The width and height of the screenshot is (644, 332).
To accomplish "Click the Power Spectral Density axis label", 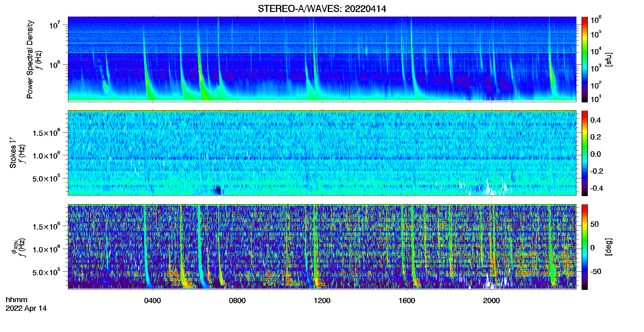I will (x=30, y=59).
